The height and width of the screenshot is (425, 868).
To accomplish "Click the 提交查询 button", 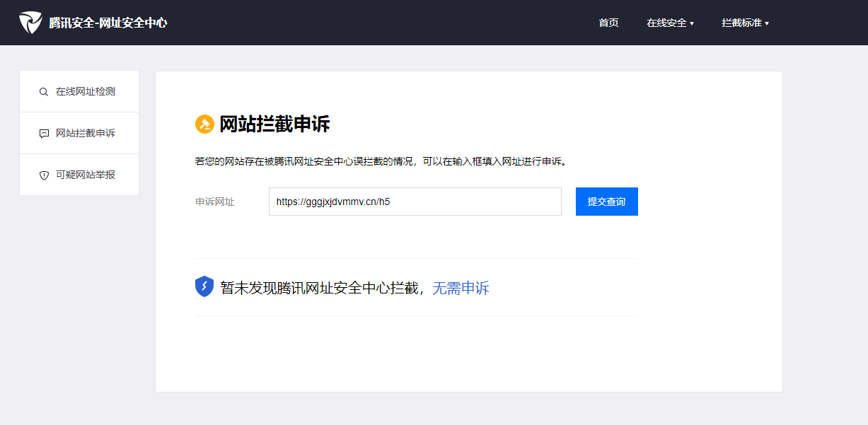I will (x=607, y=202).
